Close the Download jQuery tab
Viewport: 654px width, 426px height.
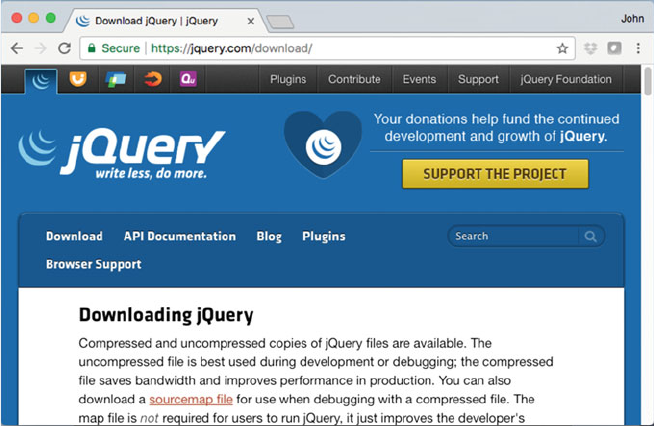[251, 21]
